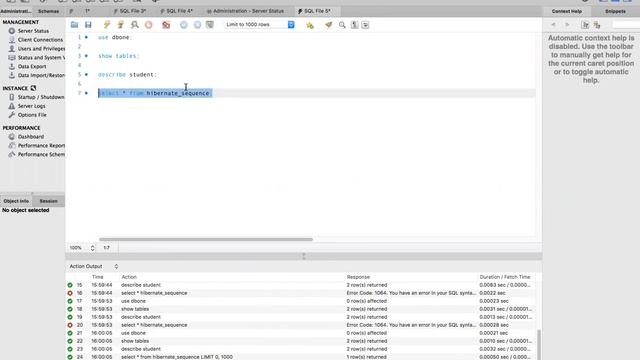
Task: Execute statement under cursor lightning icon
Action: coord(120,25)
